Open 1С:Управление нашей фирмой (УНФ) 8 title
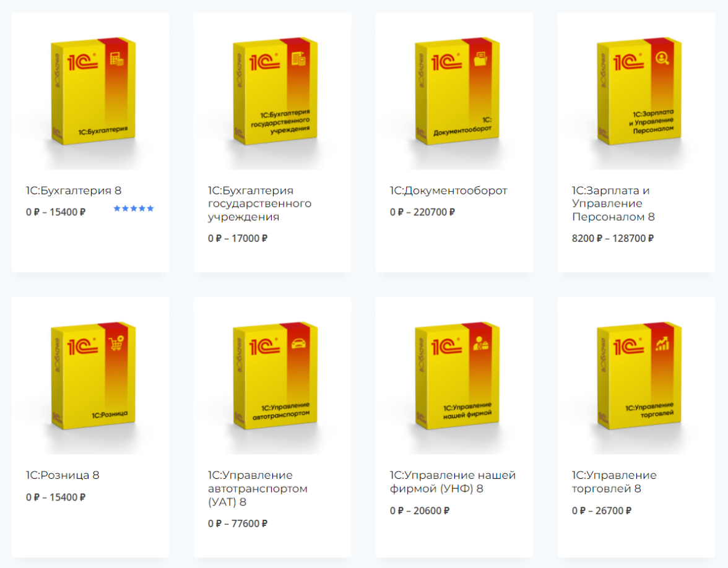 click(x=453, y=482)
